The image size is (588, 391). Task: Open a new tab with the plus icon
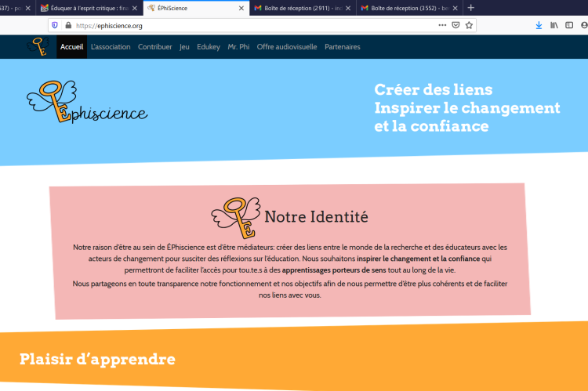coord(471,8)
